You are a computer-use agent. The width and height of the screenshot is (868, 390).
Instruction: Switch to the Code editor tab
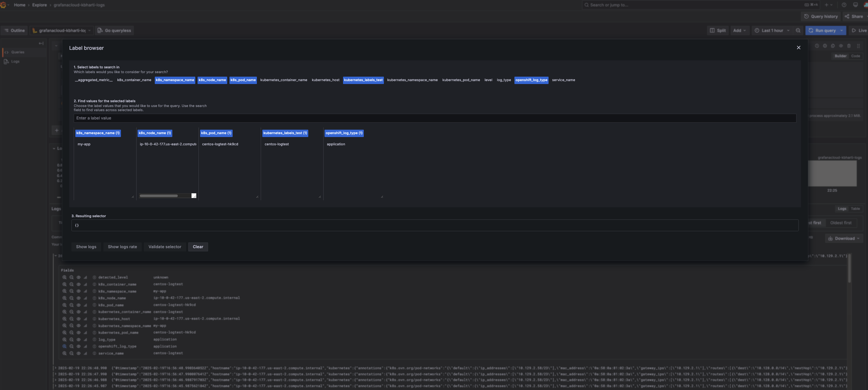855,56
